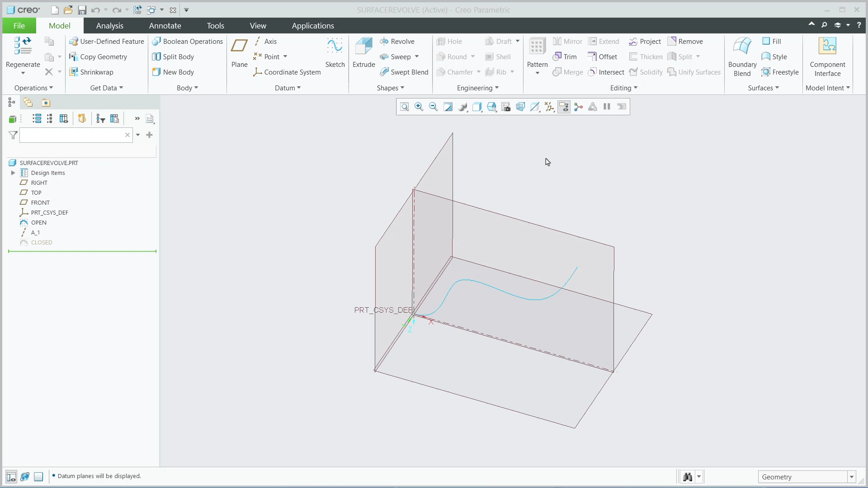
Task: Open the Annotate ribbon tab
Action: 165,25
